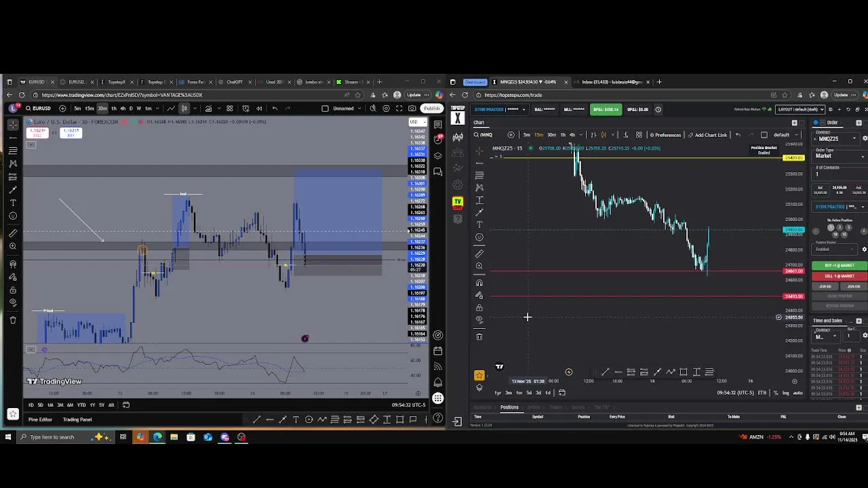The image size is (868, 488).
Task: Open the $150K PRACTICE account dropdown
Action: point(500,109)
